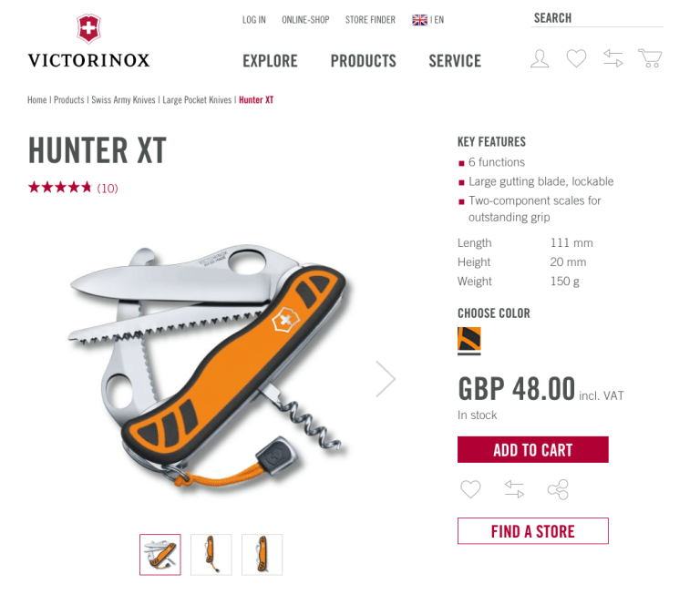Select the second product thumbnail
This screenshot has width=700, height=615.
[211, 555]
